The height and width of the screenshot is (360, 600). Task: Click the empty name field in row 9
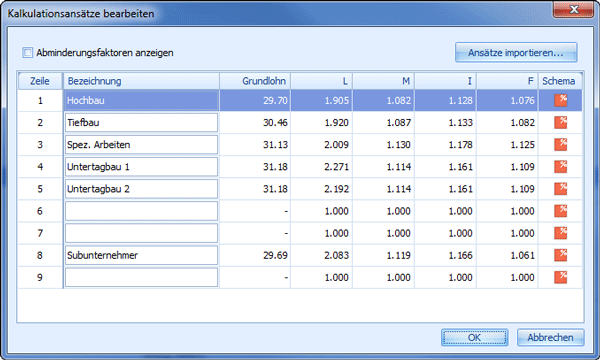(x=141, y=277)
